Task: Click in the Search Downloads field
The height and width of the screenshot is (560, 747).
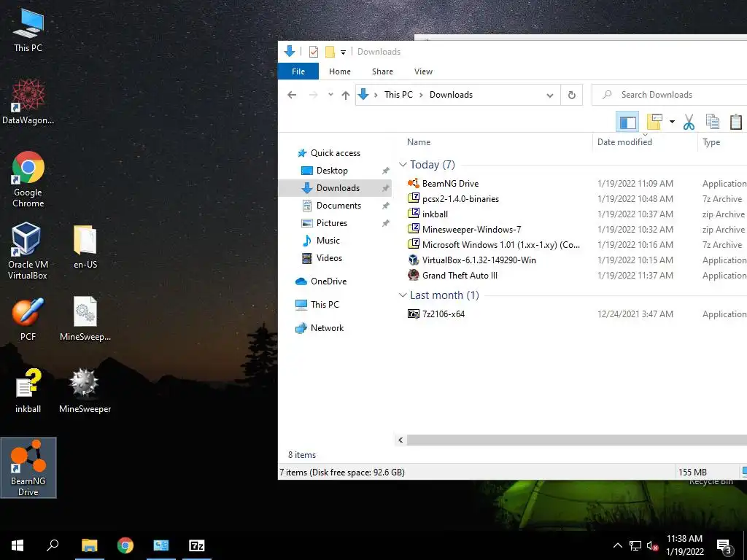Action: (670, 95)
